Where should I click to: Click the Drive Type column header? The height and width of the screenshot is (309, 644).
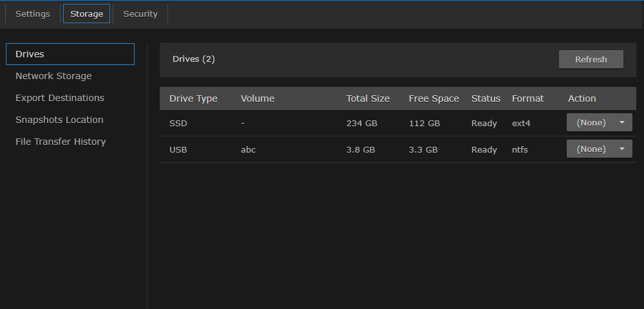pos(193,98)
